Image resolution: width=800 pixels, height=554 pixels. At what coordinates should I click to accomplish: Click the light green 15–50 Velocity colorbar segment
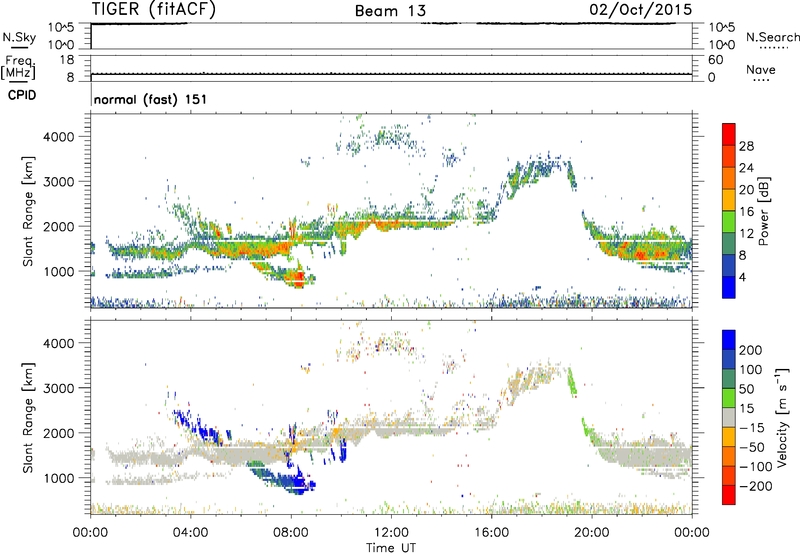point(729,398)
